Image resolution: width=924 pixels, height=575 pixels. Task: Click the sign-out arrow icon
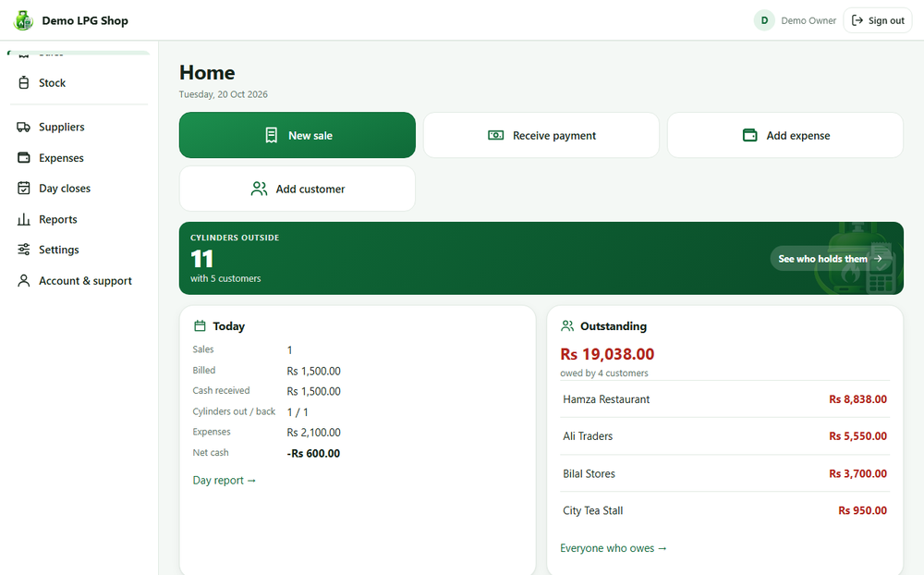(857, 20)
